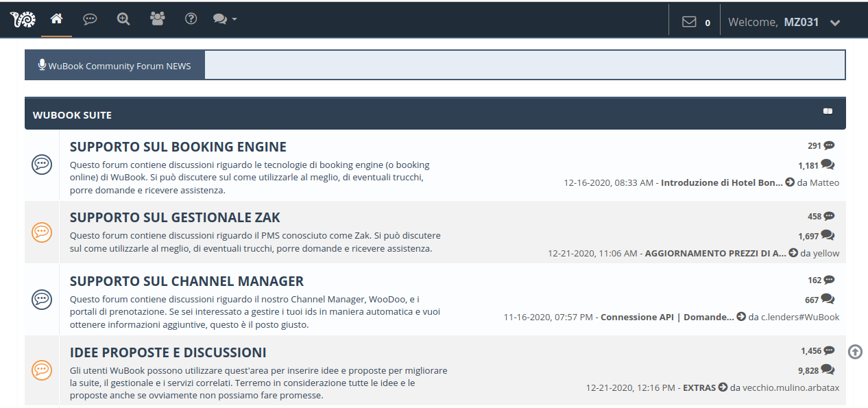Click the Booking Engine forum description text

250,178
